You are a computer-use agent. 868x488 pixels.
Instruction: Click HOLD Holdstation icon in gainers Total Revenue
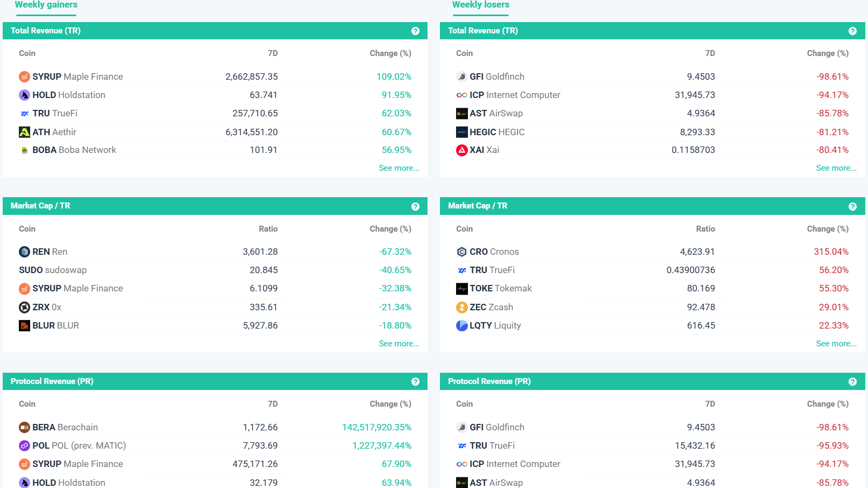coord(24,95)
